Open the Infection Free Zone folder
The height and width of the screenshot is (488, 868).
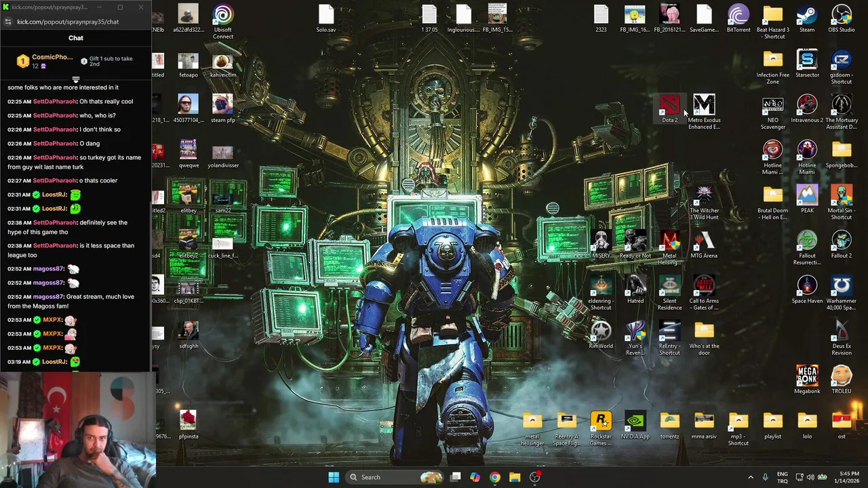772,67
